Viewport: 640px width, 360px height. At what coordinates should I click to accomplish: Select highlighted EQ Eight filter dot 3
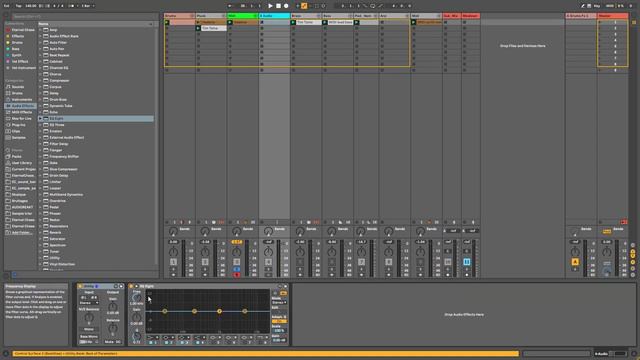219,311
